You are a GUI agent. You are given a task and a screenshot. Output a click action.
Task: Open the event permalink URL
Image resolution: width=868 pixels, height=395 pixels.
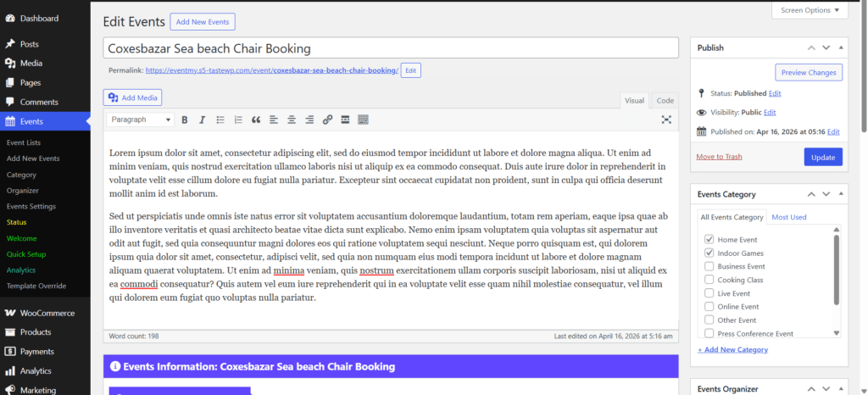point(272,70)
